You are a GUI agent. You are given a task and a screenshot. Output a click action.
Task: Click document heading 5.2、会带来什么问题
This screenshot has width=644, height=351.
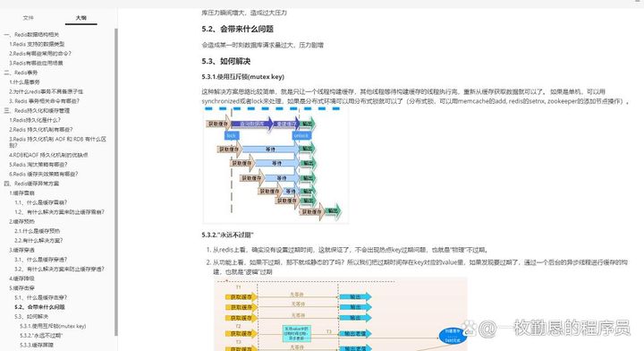237,30
